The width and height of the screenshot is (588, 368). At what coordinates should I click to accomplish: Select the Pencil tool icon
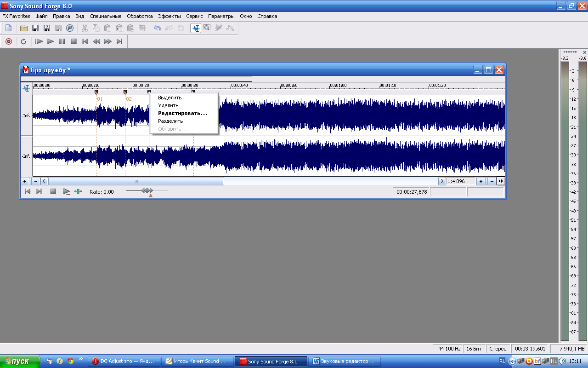coord(219,28)
